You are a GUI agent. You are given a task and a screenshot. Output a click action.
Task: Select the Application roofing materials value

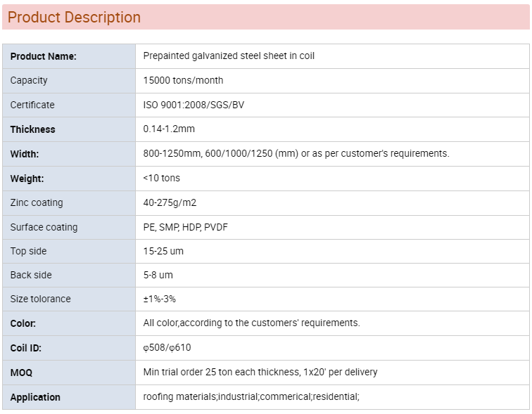[251, 396]
